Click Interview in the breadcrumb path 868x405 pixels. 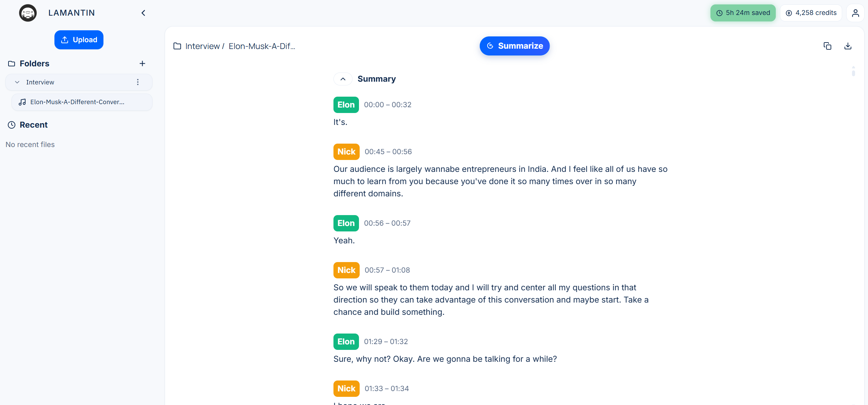(x=202, y=46)
